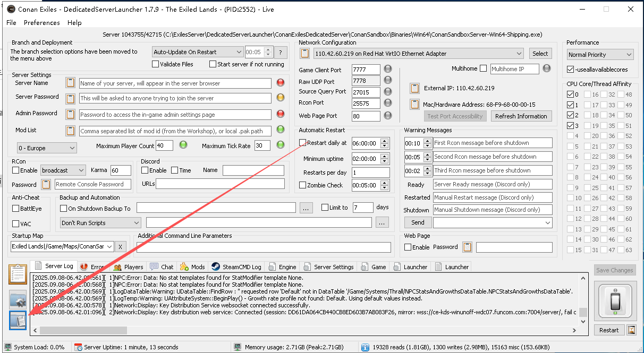This screenshot has width=644, height=353.
Task: Click the status light beside Source Query Port
Action: coord(388,92)
